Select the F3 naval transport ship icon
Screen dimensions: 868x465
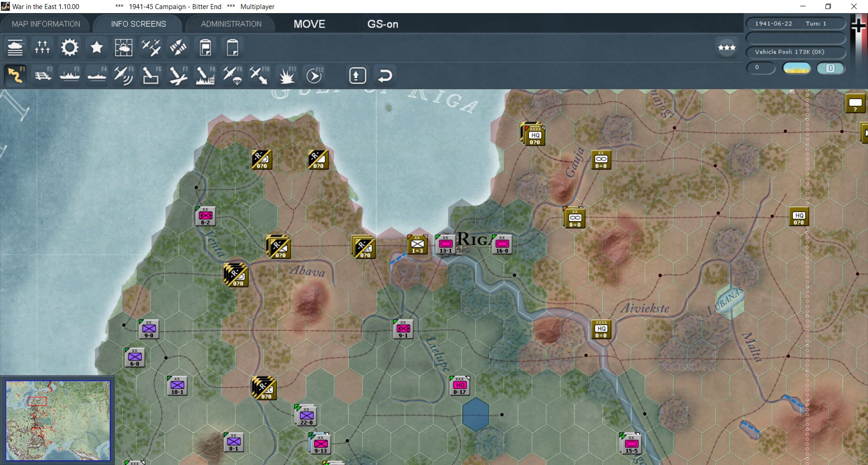[70, 75]
